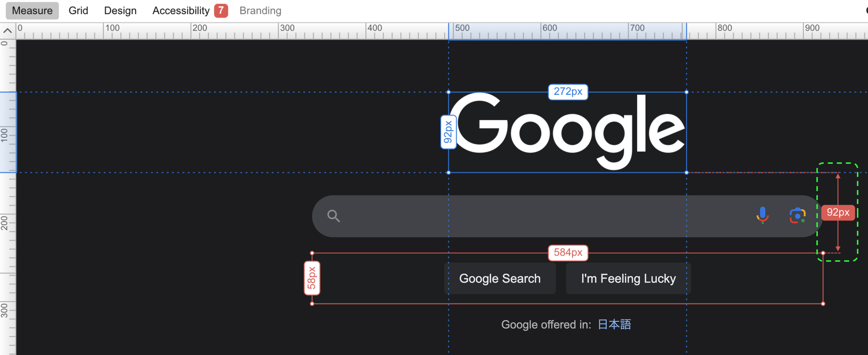Click the microphone voice search icon
868x355 pixels.
tap(762, 216)
